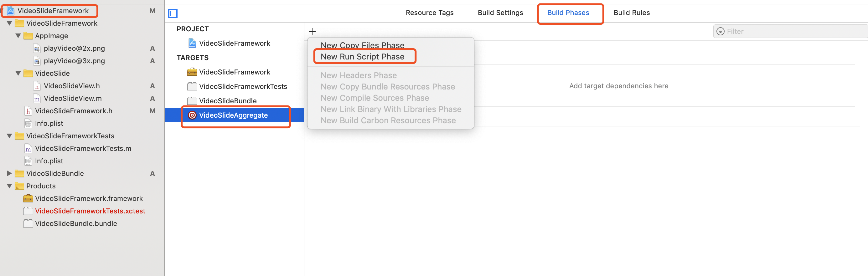Image resolution: width=868 pixels, height=276 pixels.
Task: Click New Copy Bundle Resources Phase
Action: coord(388,87)
